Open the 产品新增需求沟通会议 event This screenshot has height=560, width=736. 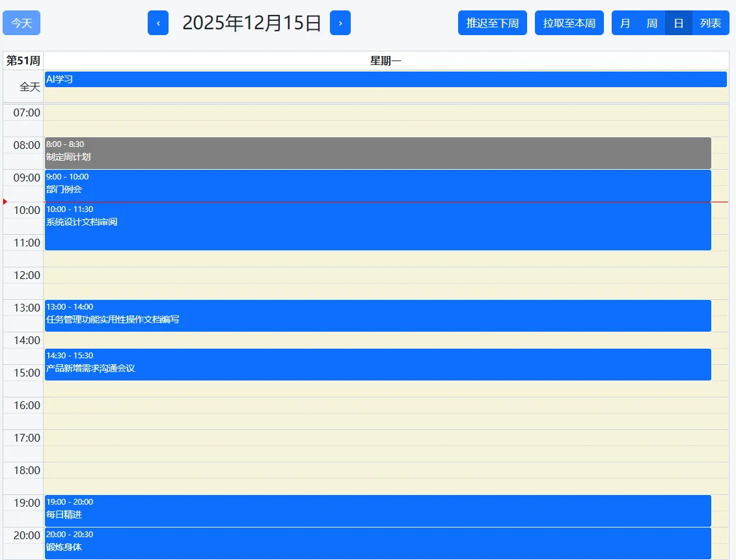click(377, 364)
